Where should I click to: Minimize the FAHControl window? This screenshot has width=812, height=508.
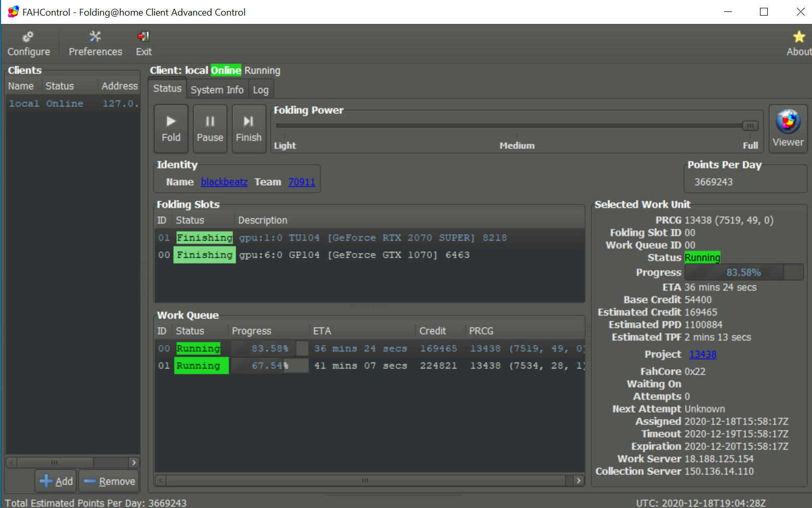tap(728, 11)
